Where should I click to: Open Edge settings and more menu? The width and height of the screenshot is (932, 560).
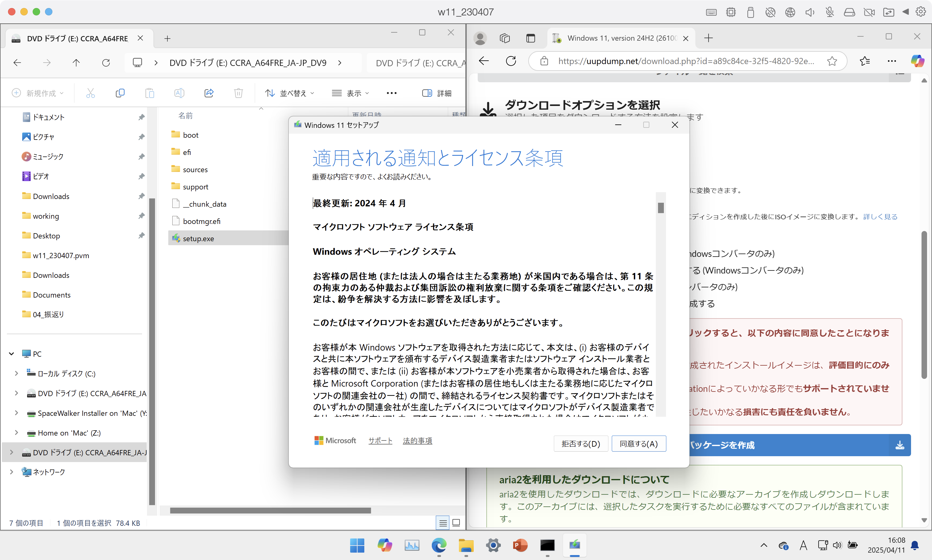[892, 61]
